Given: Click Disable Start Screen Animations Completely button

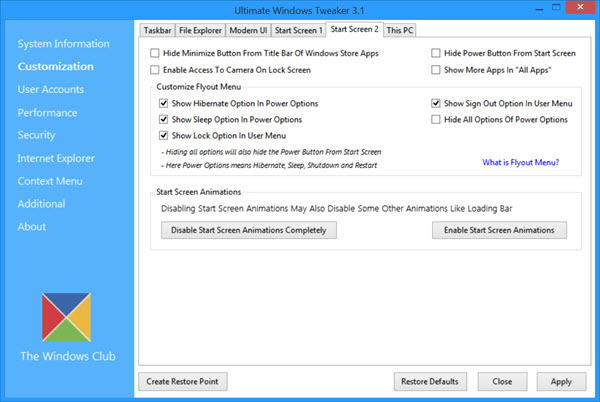Looking at the screenshot, I should point(249,230).
